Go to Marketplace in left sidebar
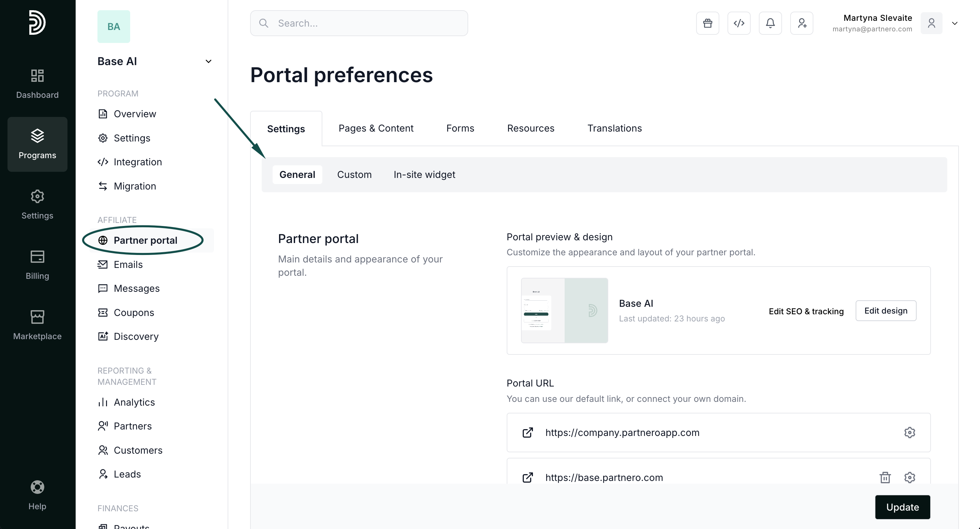Viewport: 980px width, 529px height. (x=37, y=324)
